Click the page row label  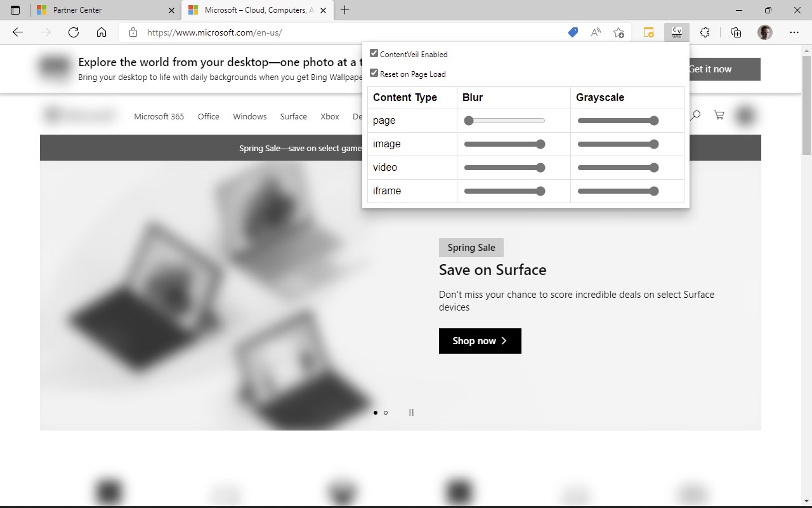pos(384,120)
